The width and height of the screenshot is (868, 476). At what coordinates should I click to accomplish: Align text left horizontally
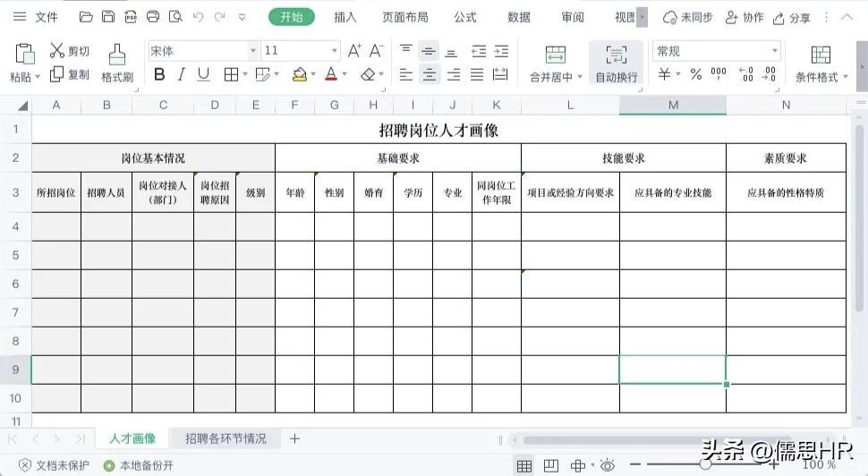point(405,74)
